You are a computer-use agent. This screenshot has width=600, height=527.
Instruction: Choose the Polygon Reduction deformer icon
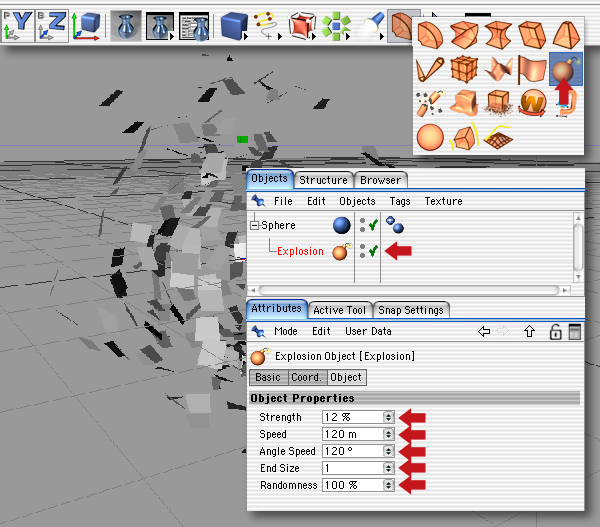tap(464, 137)
